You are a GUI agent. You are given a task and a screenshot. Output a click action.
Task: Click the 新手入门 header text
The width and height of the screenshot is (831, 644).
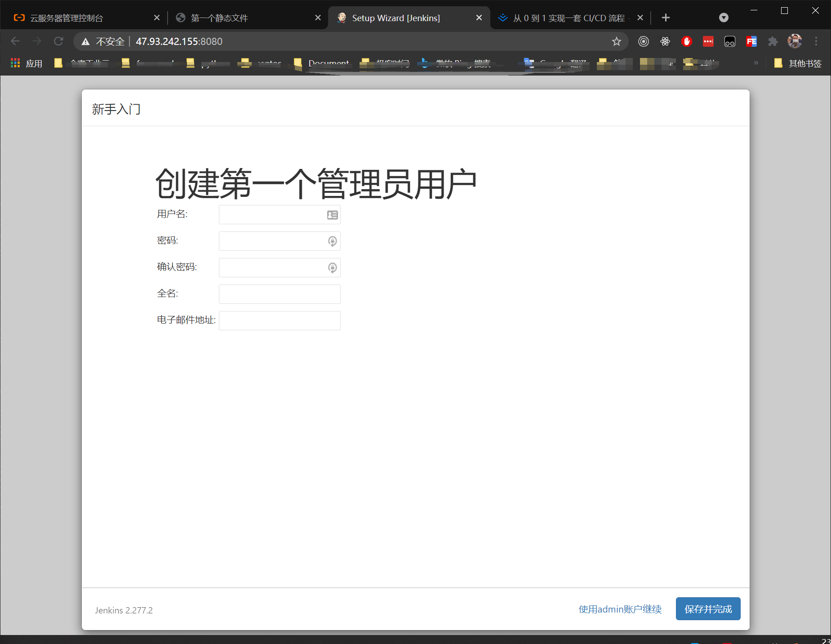tap(116, 109)
